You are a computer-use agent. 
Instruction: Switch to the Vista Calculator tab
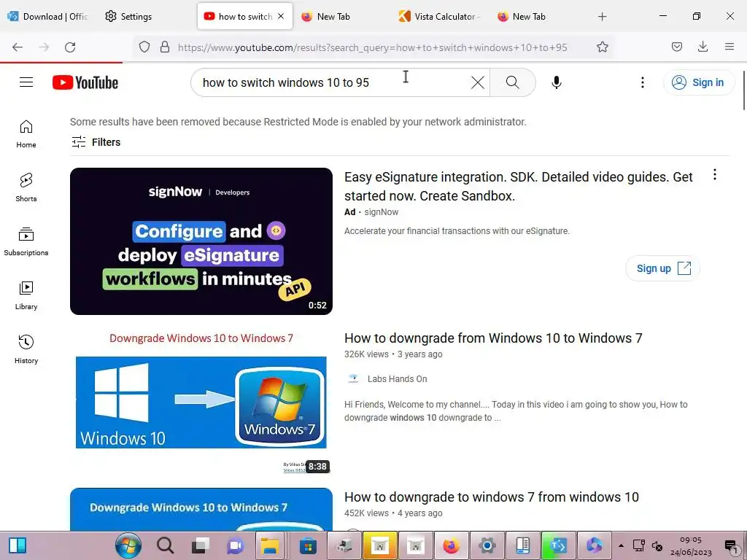tap(438, 16)
